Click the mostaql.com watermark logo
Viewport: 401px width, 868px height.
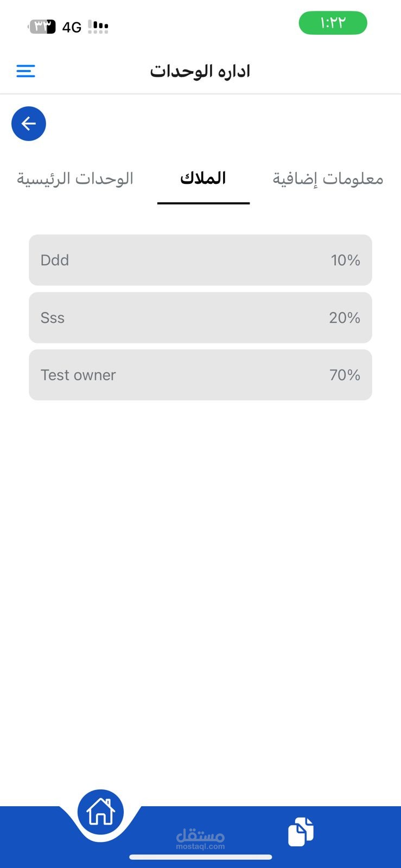[x=200, y=839]
